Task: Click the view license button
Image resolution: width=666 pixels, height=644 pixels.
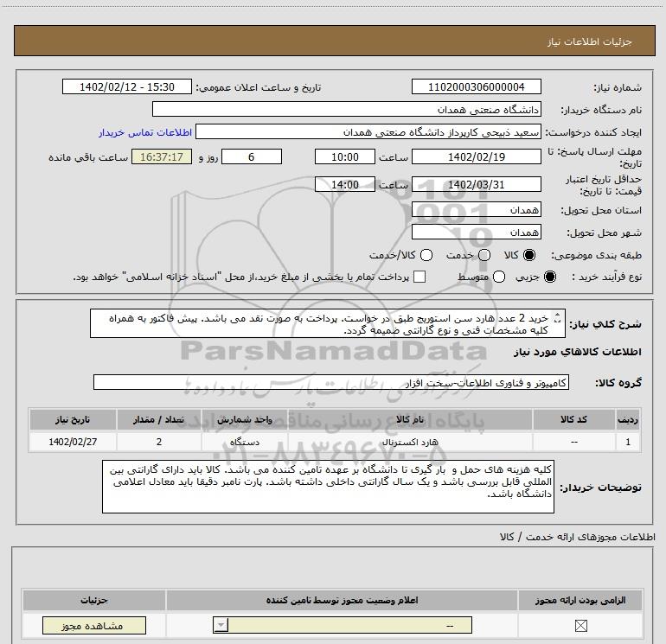Action: tap(94, 625)
